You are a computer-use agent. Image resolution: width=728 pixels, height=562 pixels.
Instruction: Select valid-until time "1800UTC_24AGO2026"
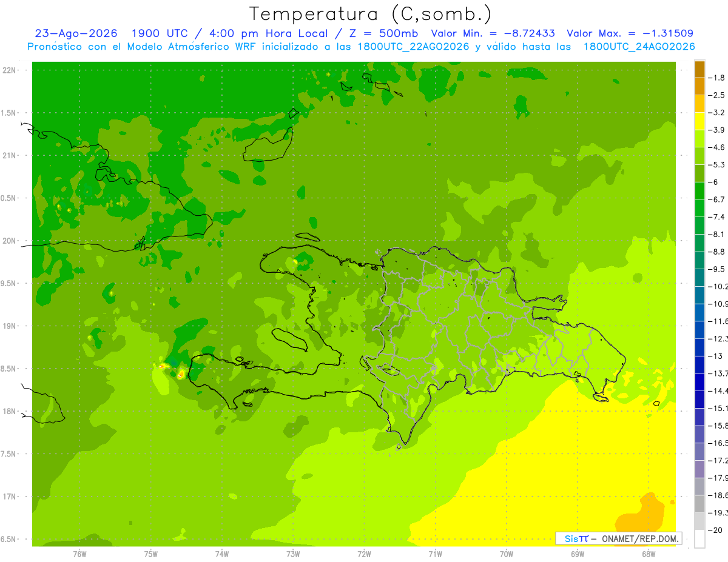click(639, 47)
